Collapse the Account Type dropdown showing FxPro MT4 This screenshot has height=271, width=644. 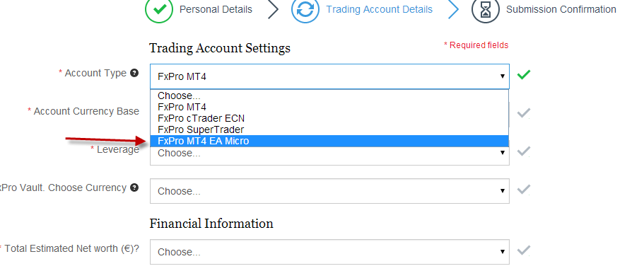click(329, 76)
